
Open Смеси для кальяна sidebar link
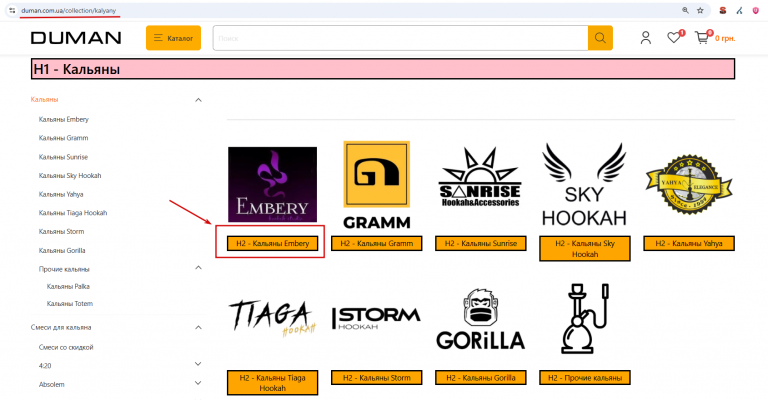pyautogui.click(x=61, y=327)
